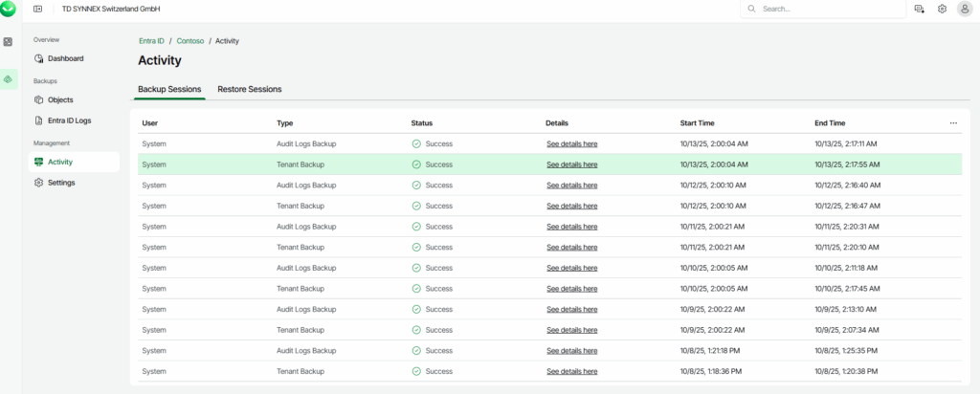This screenshot has height=394, width=980.
Task: Toggle the sidebar collapse panel icon
Action: pos(37,9)
